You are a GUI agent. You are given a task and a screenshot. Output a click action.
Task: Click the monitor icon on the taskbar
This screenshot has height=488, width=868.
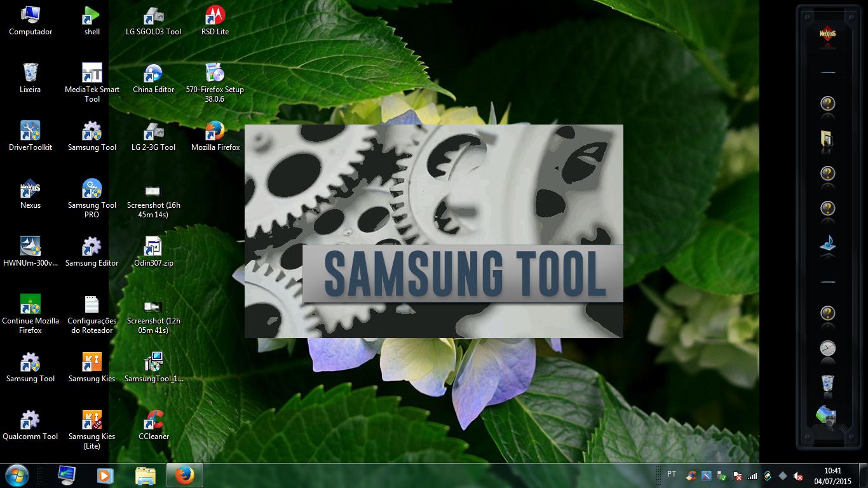pyautogui.click(x=67, y=475)
